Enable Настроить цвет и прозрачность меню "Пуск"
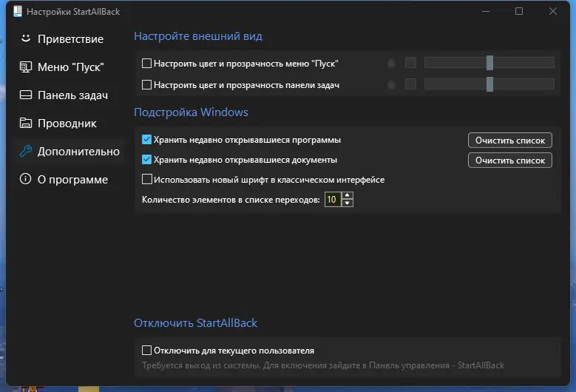 point(146,63)
